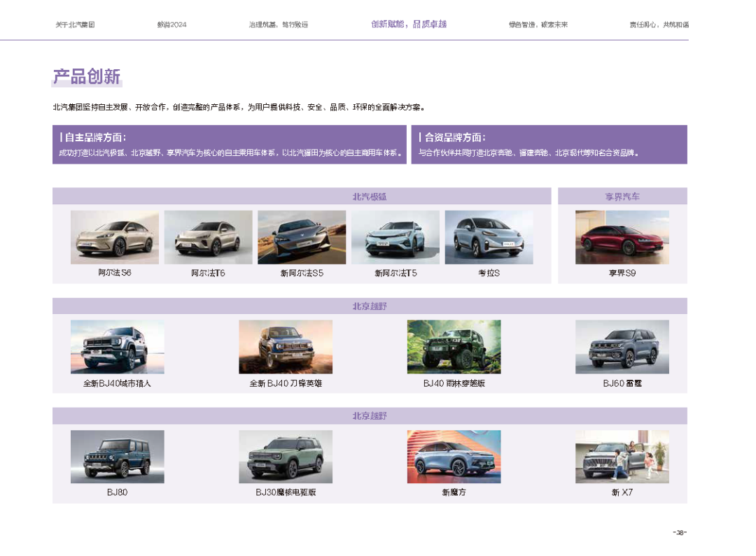
Task: Select the highlighted 创新赋能,品质卓越 tab
Action: [409, 24]
